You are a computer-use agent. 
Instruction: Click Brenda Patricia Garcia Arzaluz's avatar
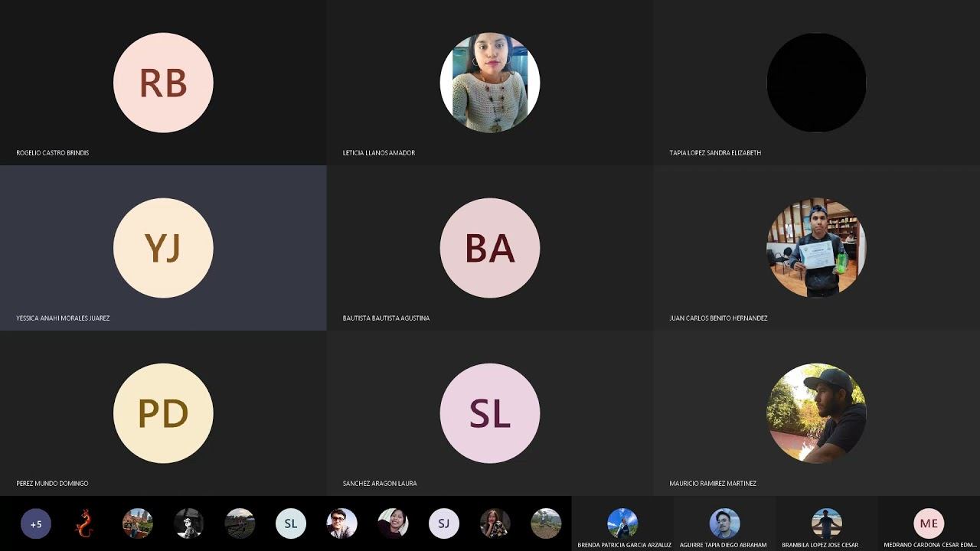pos(622,523)
